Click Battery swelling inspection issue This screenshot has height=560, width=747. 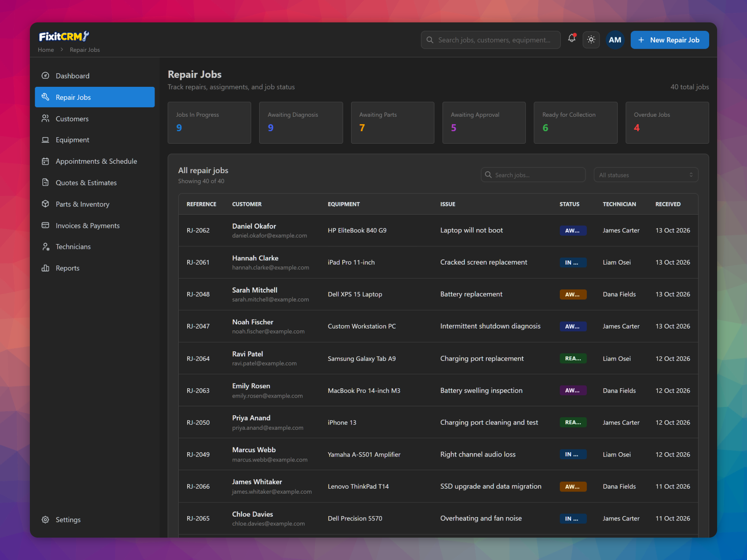(x=481, y=391)
